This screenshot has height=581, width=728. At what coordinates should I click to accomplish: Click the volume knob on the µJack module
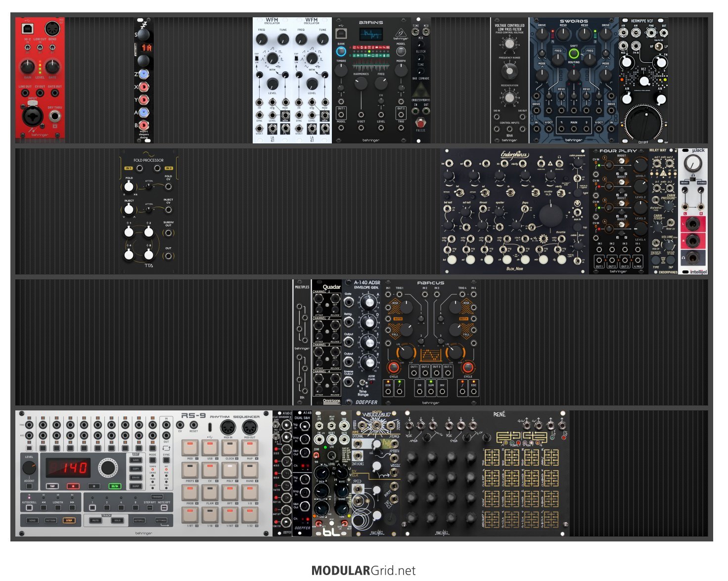[693, 163]
